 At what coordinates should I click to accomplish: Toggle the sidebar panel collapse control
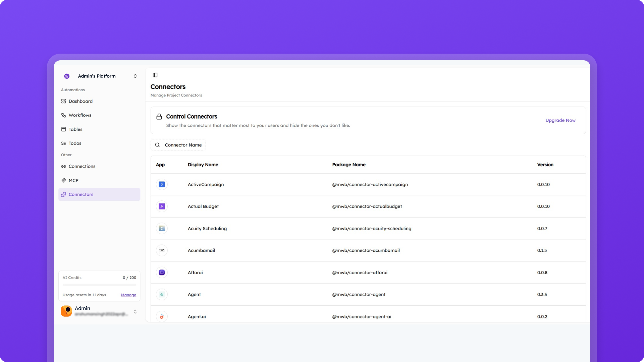pos(155,75)
